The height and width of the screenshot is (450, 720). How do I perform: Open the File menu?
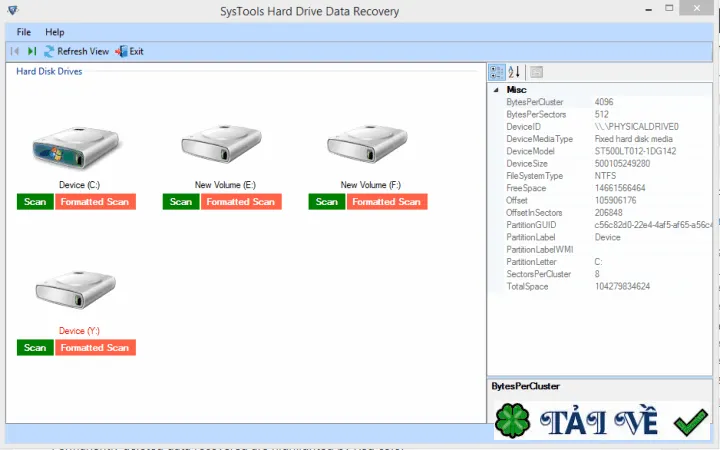tap(23, 32)
